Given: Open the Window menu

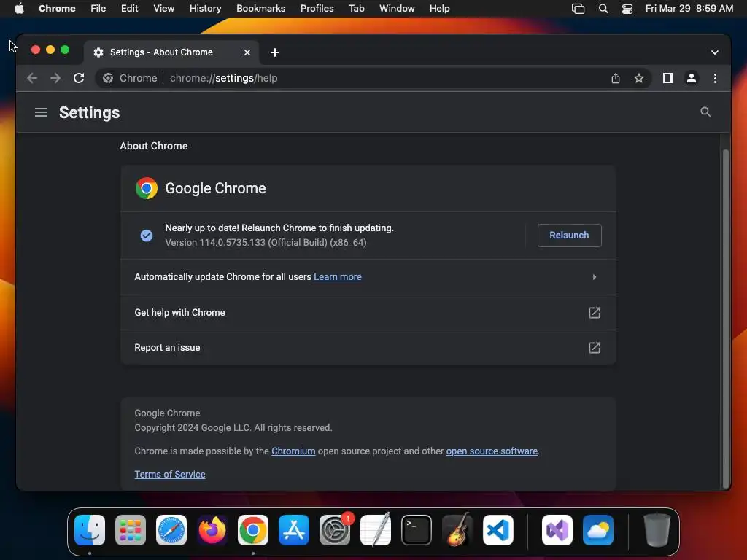Looking at the screenshot, I should point(397,8).
